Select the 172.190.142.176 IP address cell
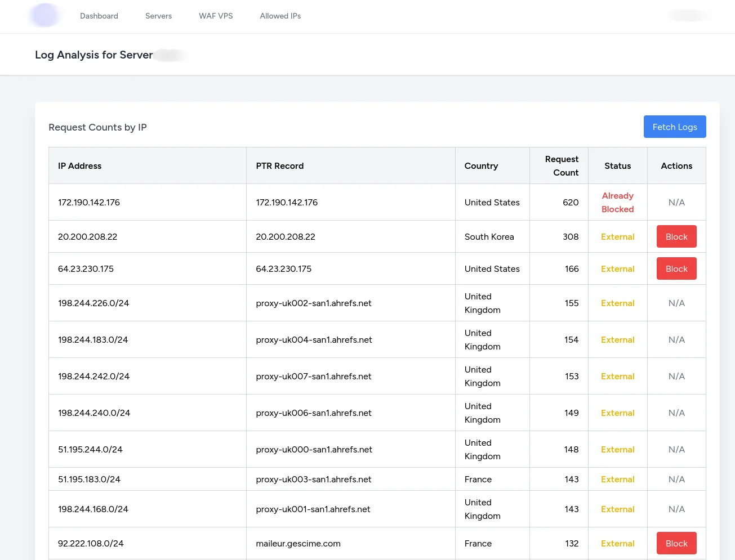Screen dimensions: 735x560 [89, 202]
